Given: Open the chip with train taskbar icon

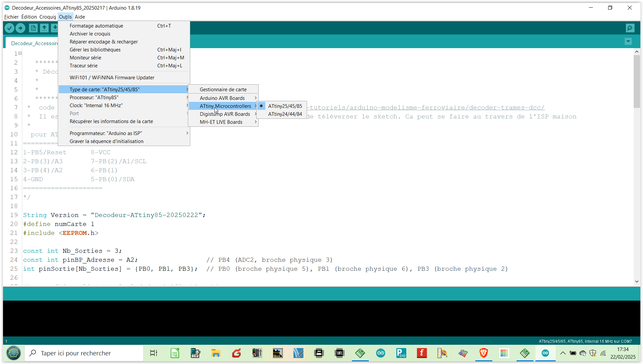Looking at the screenshot, I should pos(319,353).
